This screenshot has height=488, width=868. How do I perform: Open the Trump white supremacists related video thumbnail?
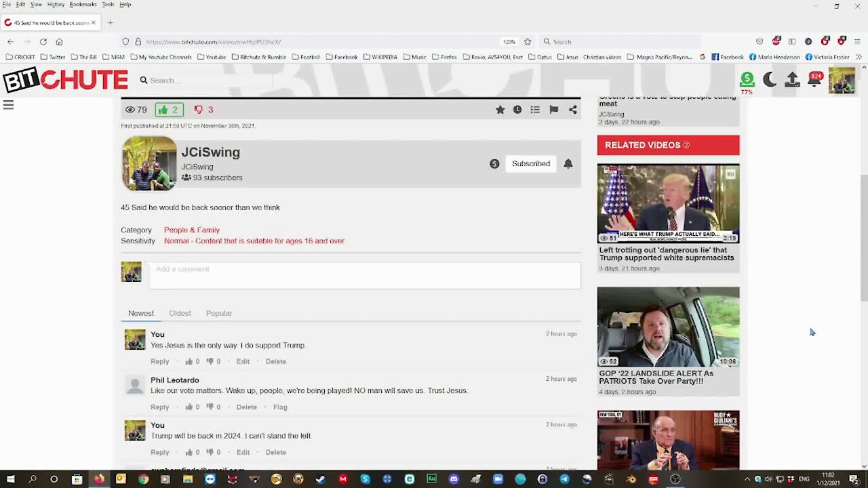tap(668, 204)
